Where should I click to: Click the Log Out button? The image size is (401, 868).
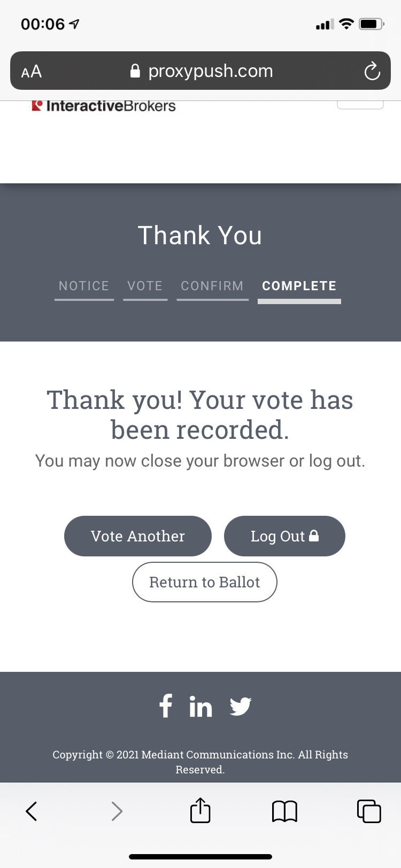[x=284, y=536]
